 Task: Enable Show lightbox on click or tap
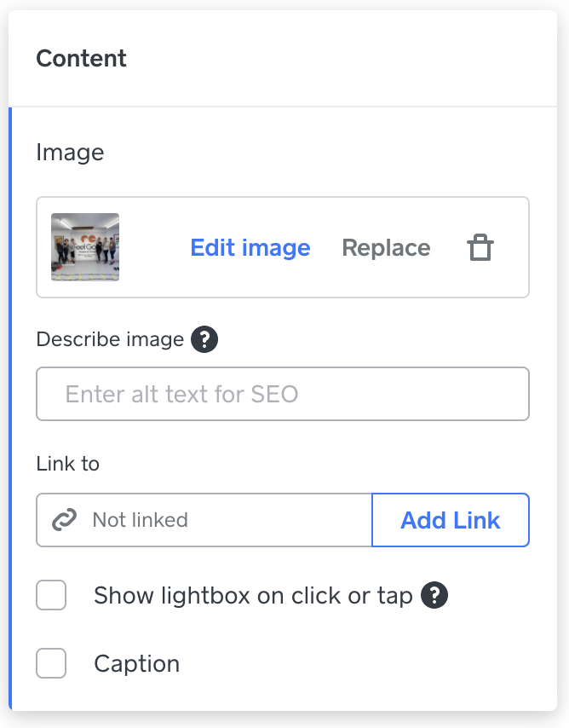[51, 595]
